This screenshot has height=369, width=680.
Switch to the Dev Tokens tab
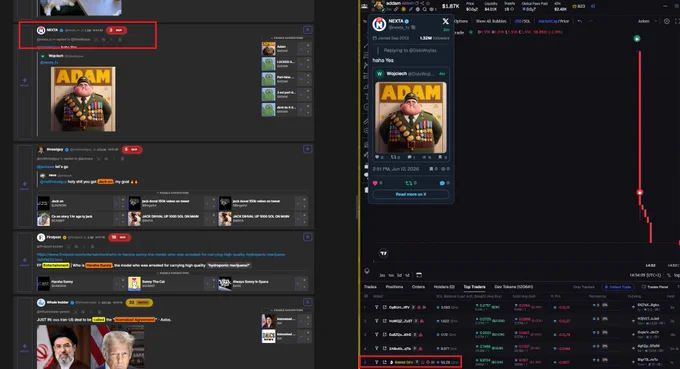point(514,287)
